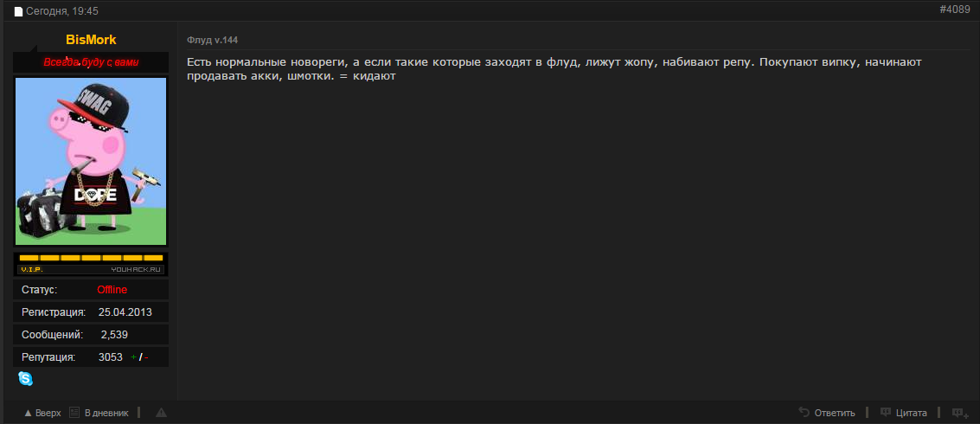
Task: Add positive reputation with green plus
Action: 133,357
